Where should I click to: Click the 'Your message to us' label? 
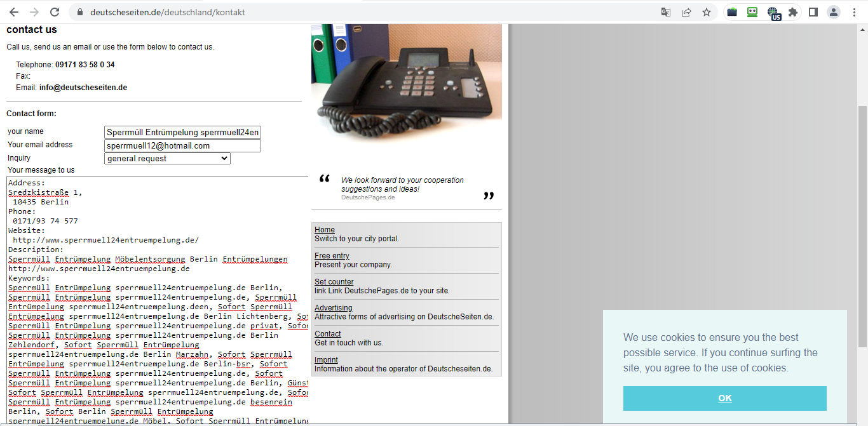click(41, 170)
